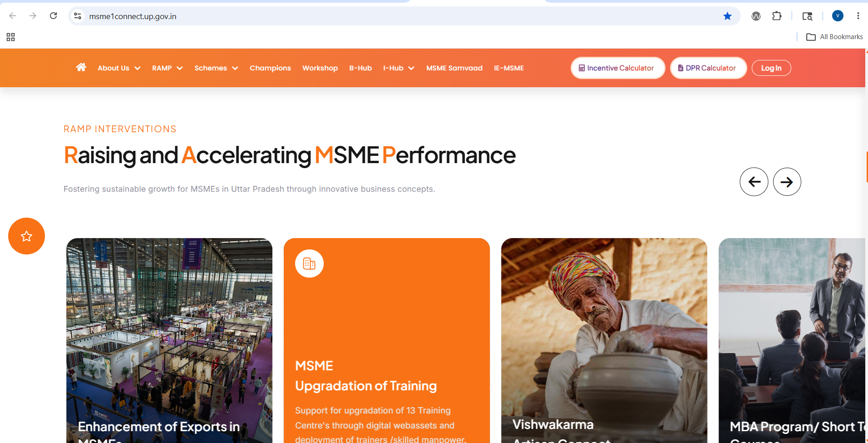Image resolution: width=868 pixels, height=443 pixels.
Task: Open the Workshop menu item
Action: click(320, 68)
